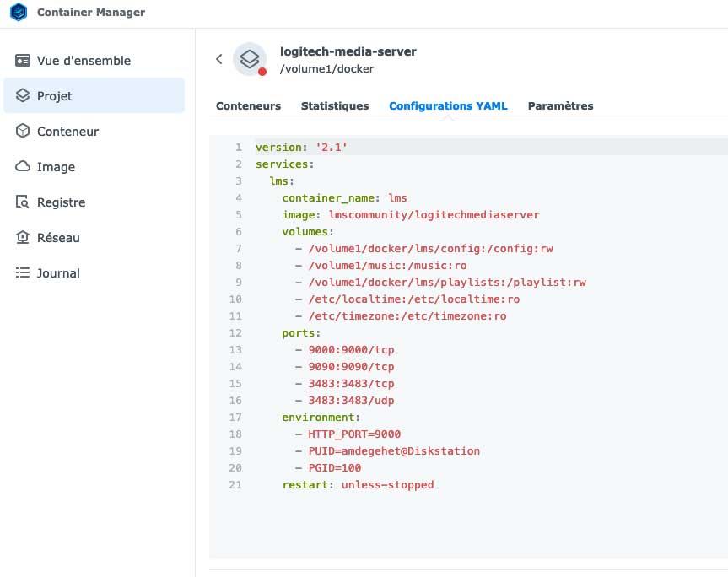This screenshot has height=577, width=728.
Task: Click the restart: unless-stopped line
Action: tap(358, 485)
